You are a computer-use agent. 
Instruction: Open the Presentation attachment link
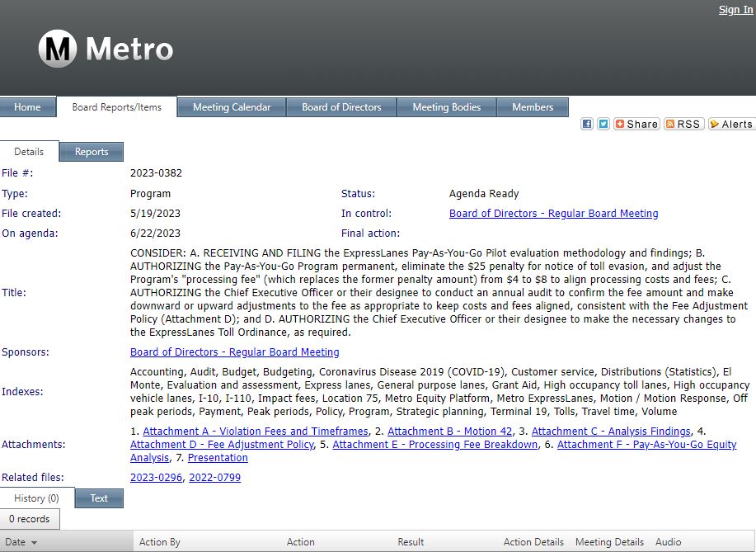point(218,457)
